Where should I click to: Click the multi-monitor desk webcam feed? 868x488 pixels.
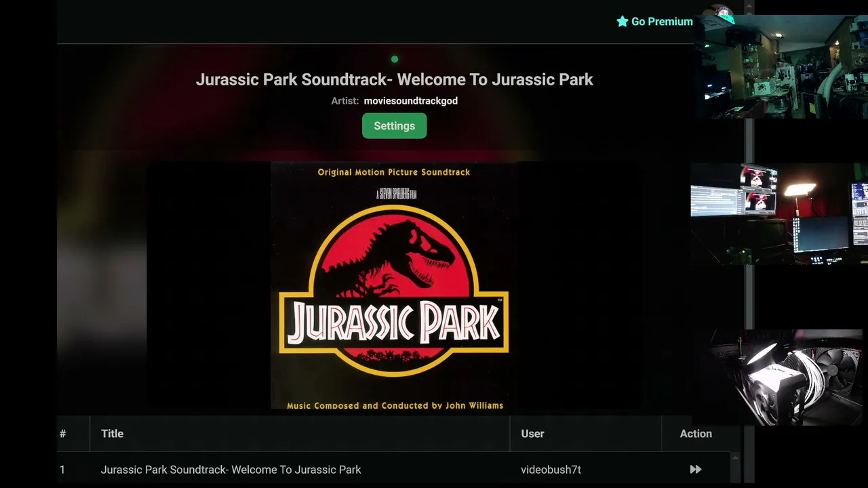pos(779,213)
